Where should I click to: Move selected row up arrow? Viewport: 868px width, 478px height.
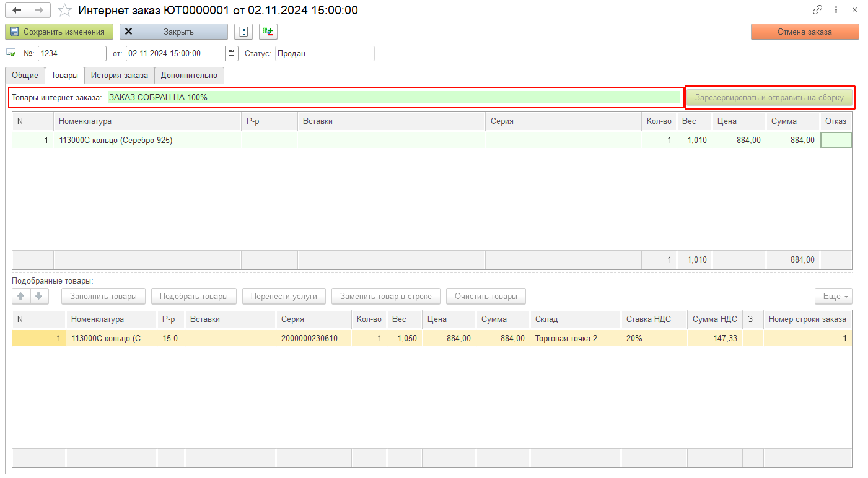22,296
